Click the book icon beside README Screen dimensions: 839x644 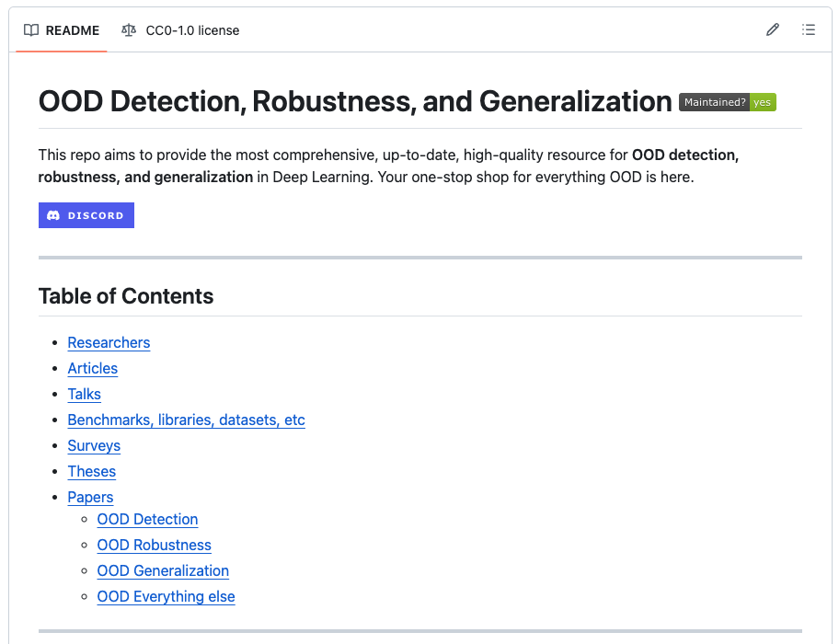point(31,30)
